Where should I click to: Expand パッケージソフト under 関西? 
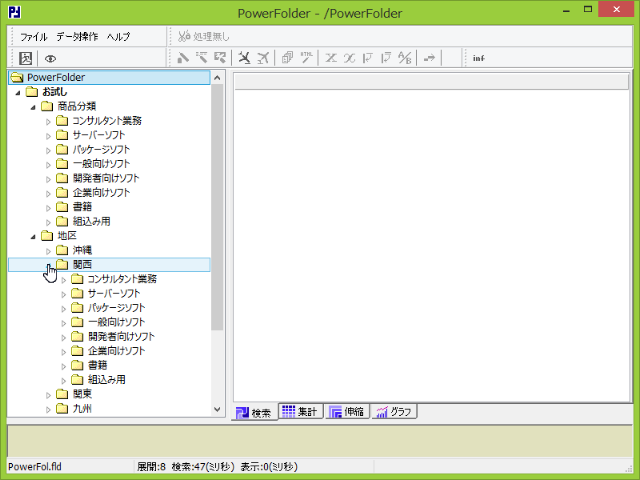pos(63,309)
